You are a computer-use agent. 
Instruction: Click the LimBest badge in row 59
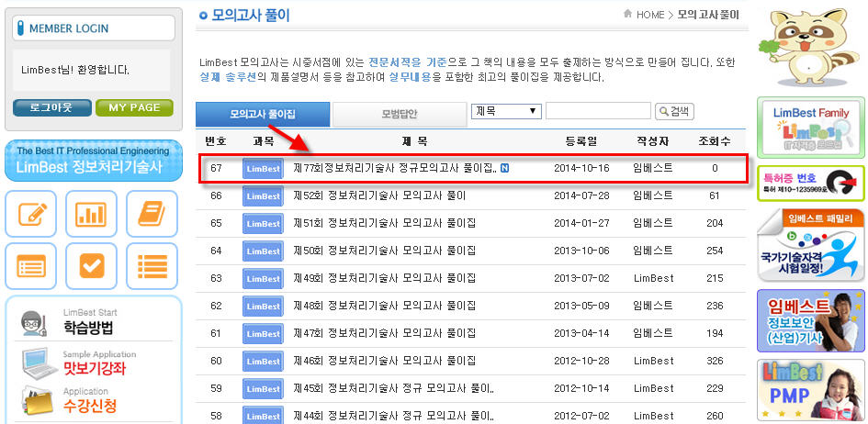(x=263, y=388)
